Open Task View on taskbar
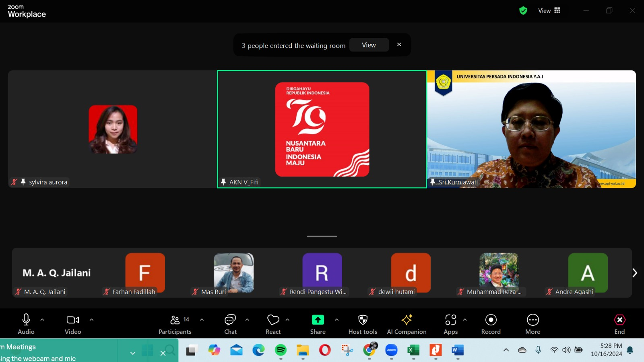The width and height of the screenshot is (644, 362). tap(192, 350)
